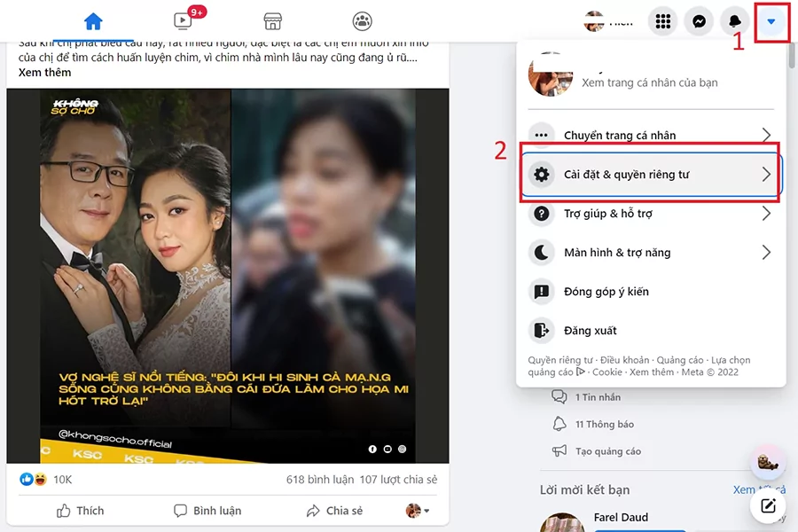Click 'Lựa chọn quảng cáo' footer link
798x532 pixels.
point(731,360)
